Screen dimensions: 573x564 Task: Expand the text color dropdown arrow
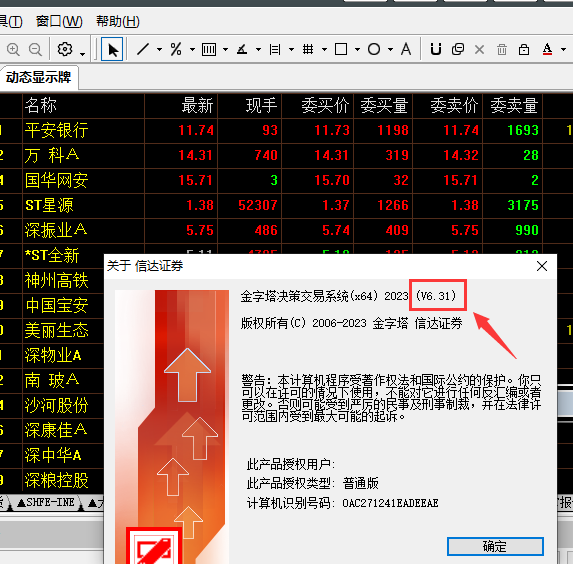tap(563, 49)
